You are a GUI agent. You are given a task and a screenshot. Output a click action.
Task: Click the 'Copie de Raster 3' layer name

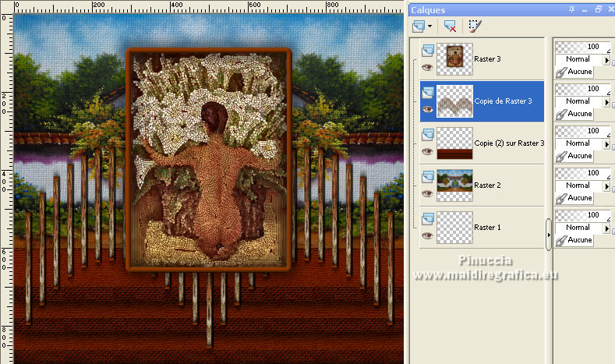coord(504,101)
